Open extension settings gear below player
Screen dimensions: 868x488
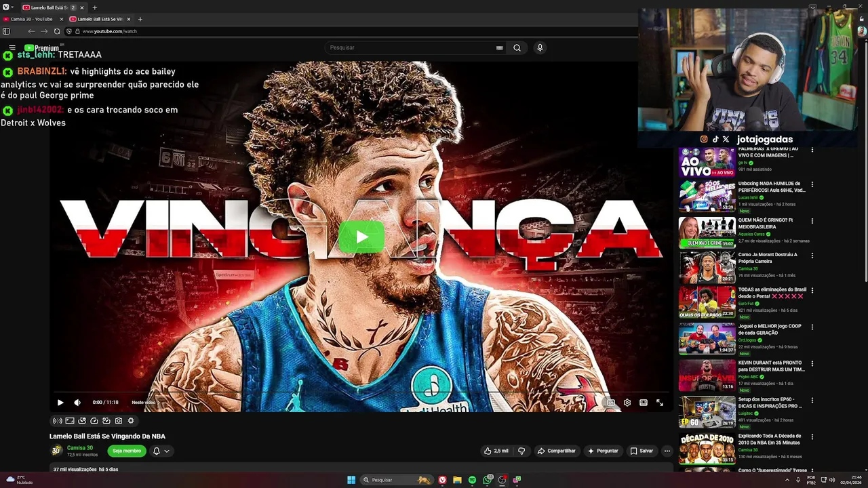(x=131, y=421)
